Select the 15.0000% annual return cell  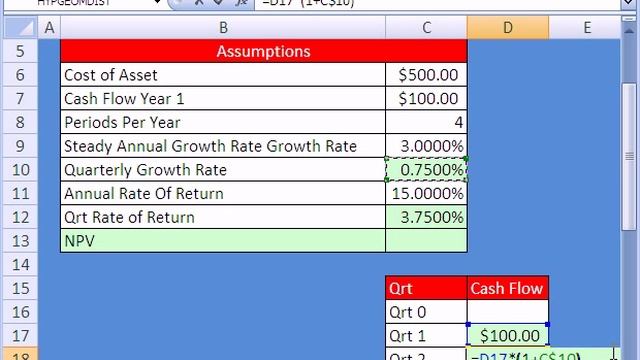coord(426,193)
